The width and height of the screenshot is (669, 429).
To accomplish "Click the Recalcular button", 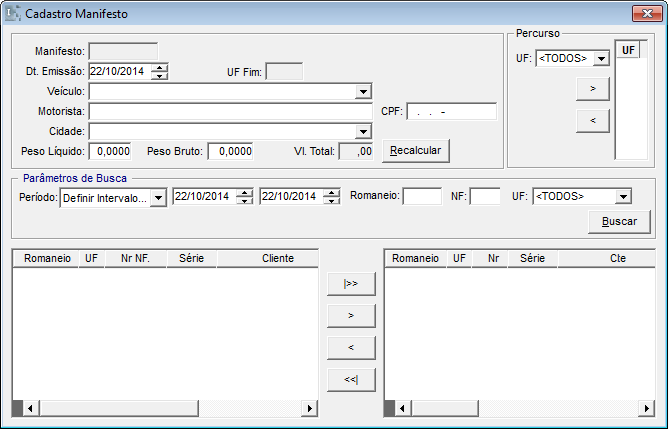I will (x=416, y=150).
